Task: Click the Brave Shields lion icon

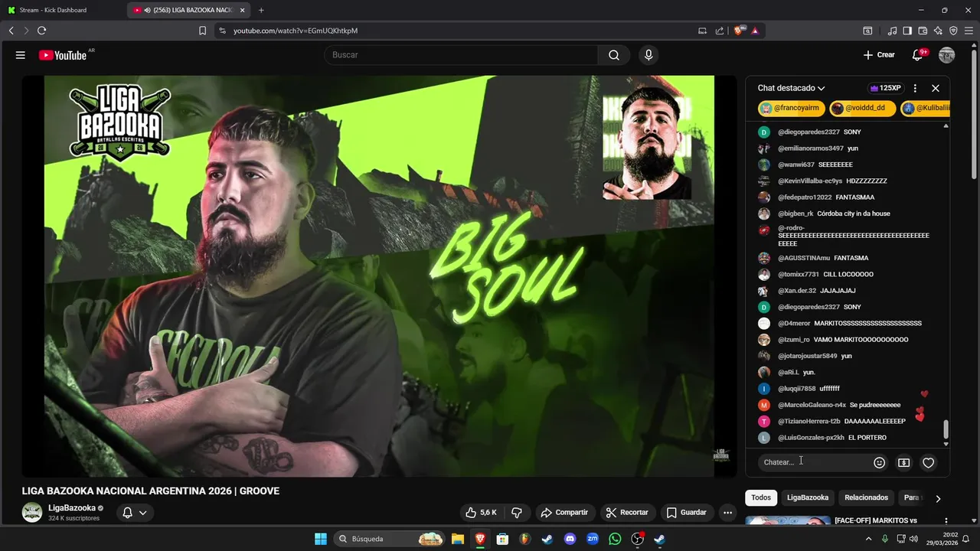Action: 739,31
